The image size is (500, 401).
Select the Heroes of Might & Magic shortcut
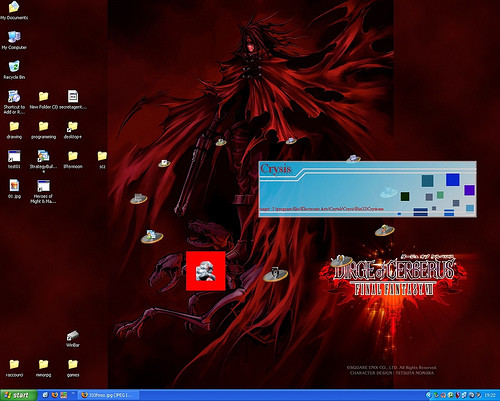tap(43, 191)
